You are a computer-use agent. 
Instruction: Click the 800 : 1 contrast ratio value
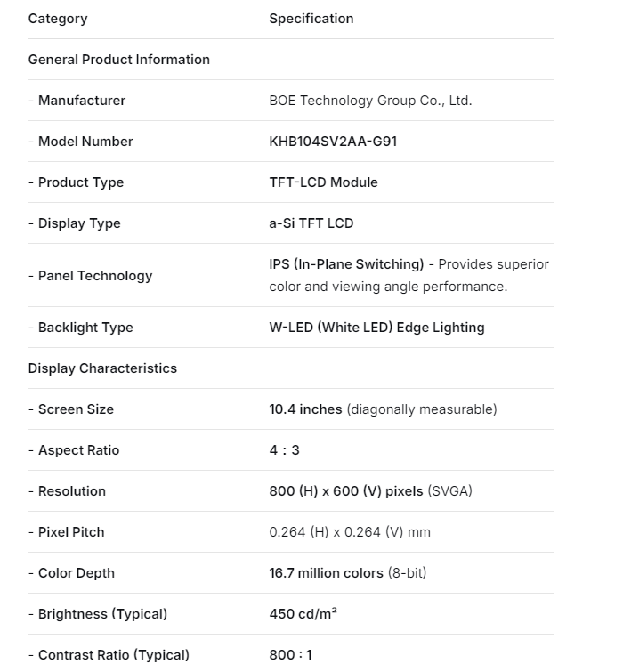pos(291,655)
